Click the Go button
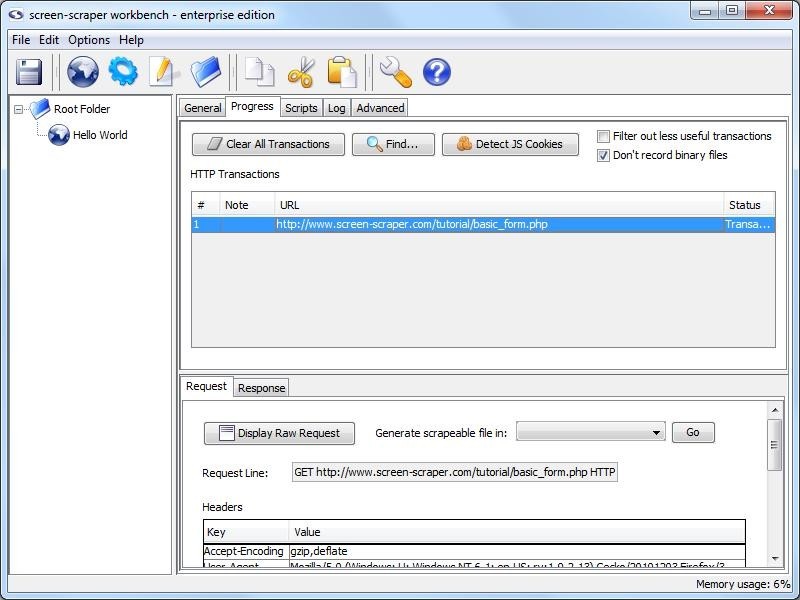800x600 pixels. point(693,432)
